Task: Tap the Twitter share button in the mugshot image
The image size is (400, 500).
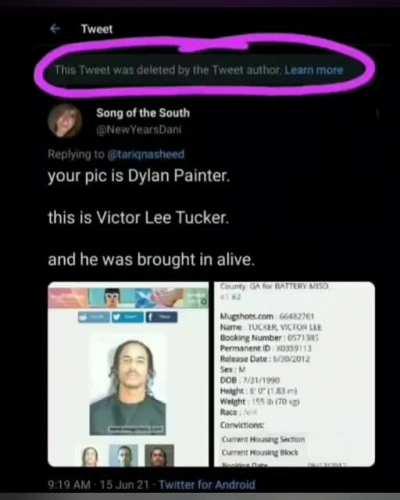Action: [128, 317]
